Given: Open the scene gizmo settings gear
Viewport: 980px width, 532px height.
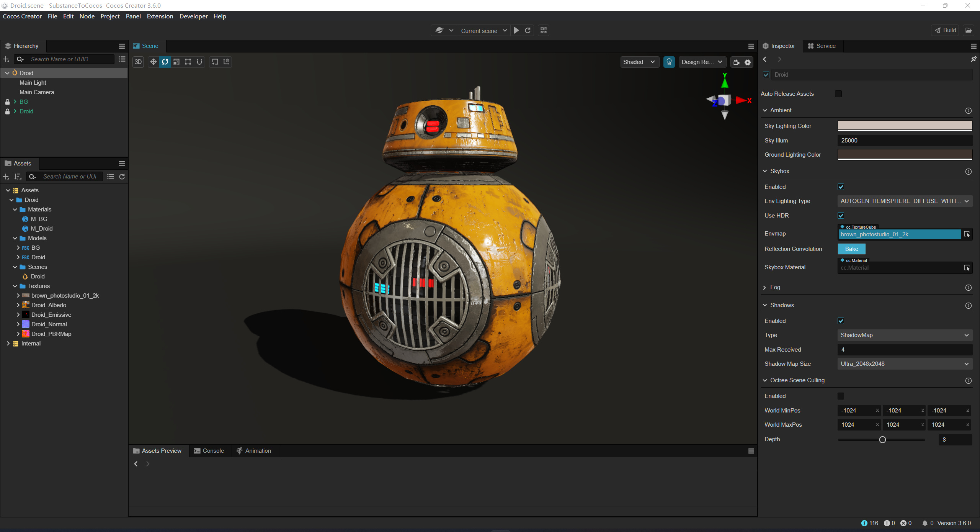Looking at the screenshot, I should tap(748, 62).
